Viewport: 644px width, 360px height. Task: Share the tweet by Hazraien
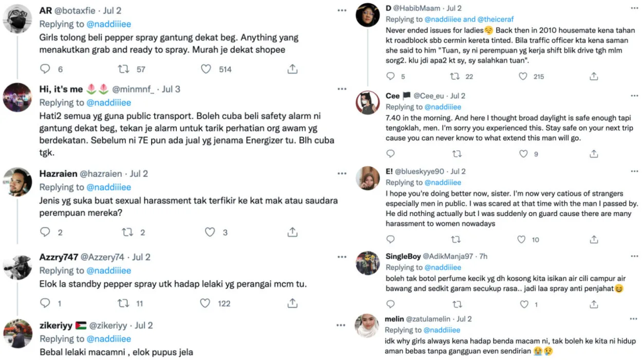click(292, 232)
